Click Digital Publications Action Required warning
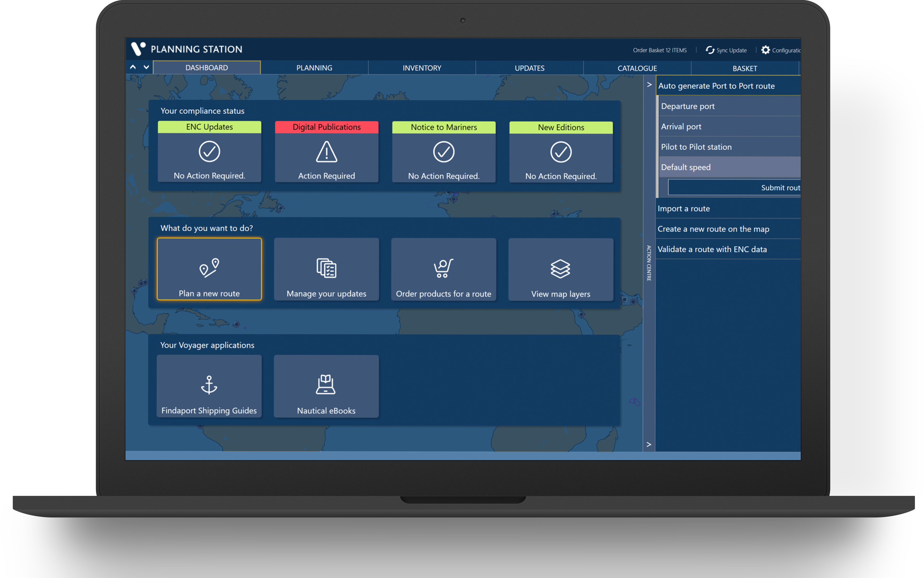 [326, 152]
